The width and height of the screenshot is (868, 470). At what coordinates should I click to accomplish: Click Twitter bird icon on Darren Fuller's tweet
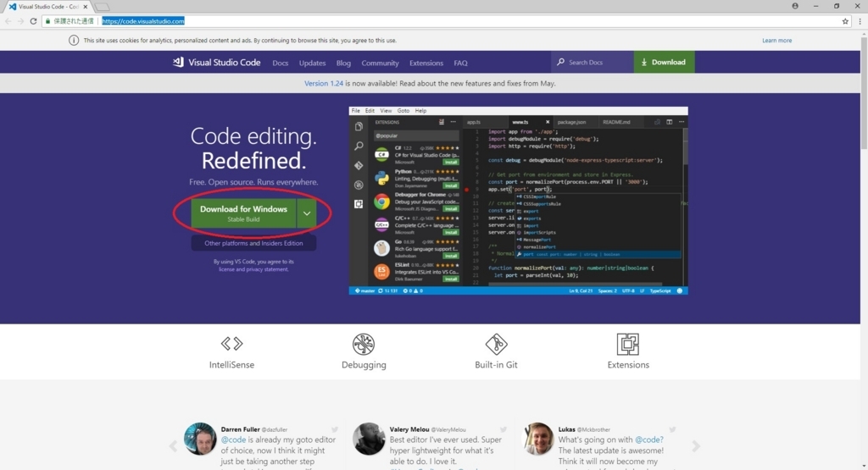(x=335, y=429)
